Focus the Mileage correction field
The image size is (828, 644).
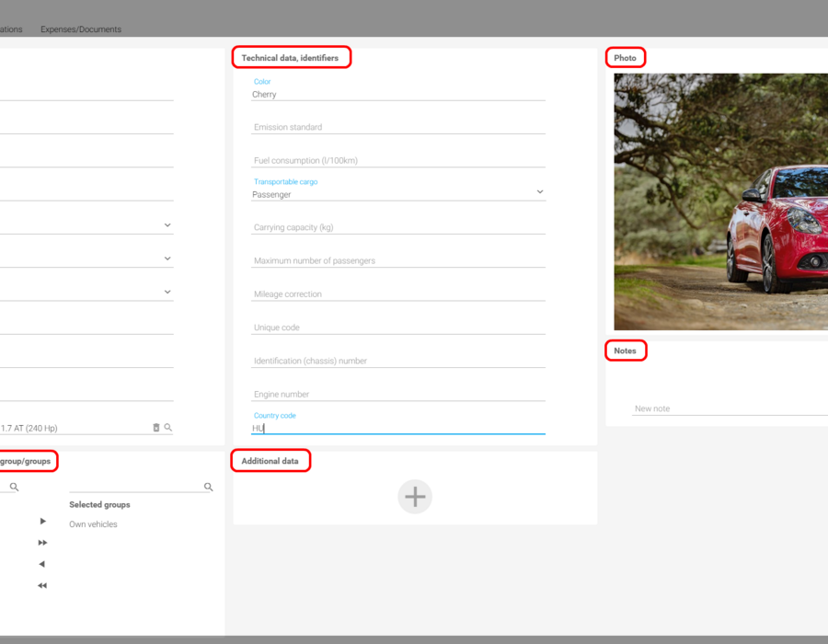[398, 294]
